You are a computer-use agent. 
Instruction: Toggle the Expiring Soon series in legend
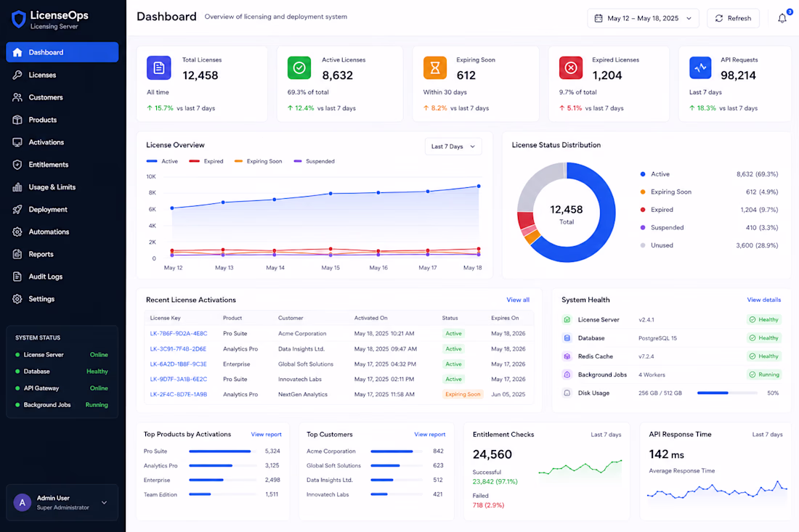258,161
